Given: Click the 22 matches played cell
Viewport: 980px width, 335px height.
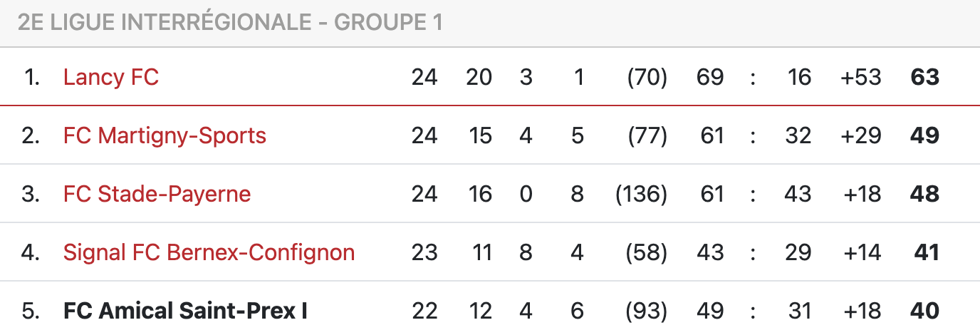Looking at the screenshot, I should tap(424, 311).
